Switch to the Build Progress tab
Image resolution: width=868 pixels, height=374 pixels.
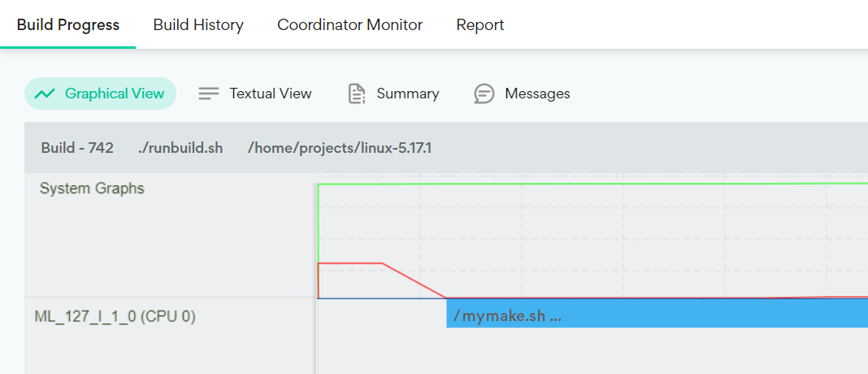pos(68,25)
